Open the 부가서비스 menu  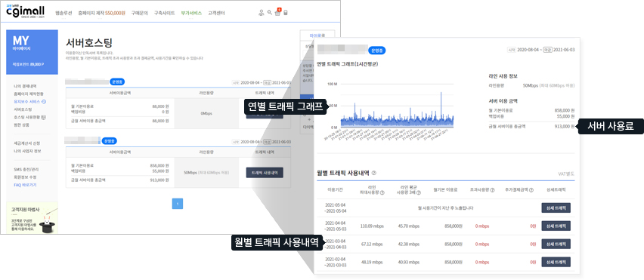(191, 13)
